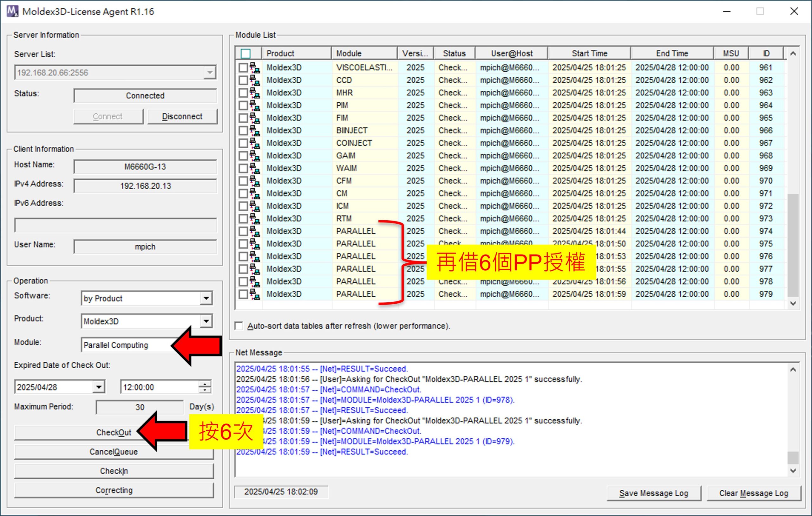Click the IPv6 Address empty field
Image resolution: width=812 pixels, height=516 pixels.
pos(115,225)
